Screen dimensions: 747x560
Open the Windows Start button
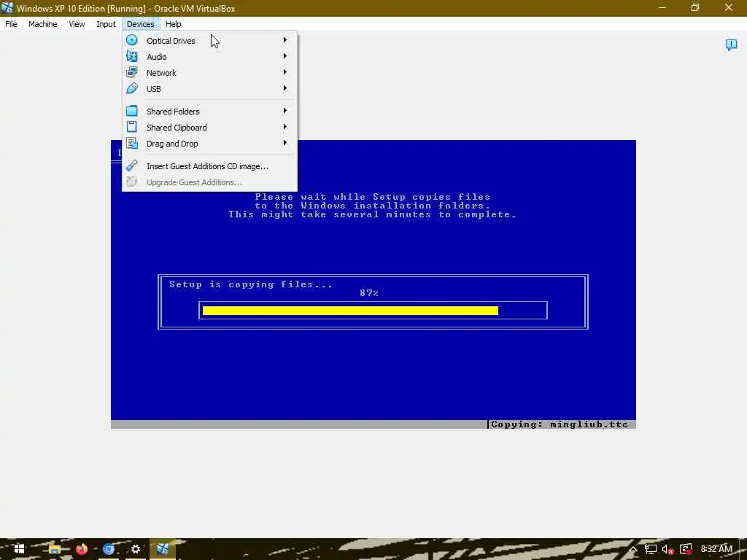19,549
